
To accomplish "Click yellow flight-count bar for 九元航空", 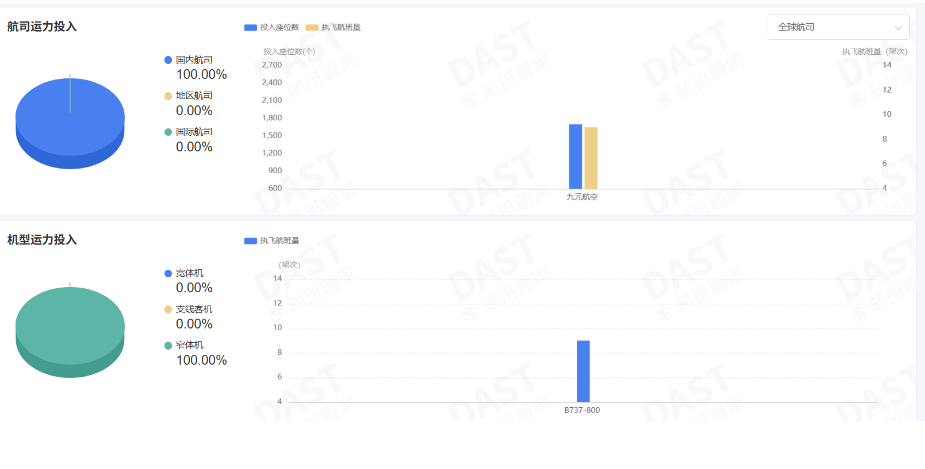I will coord(591,158).
